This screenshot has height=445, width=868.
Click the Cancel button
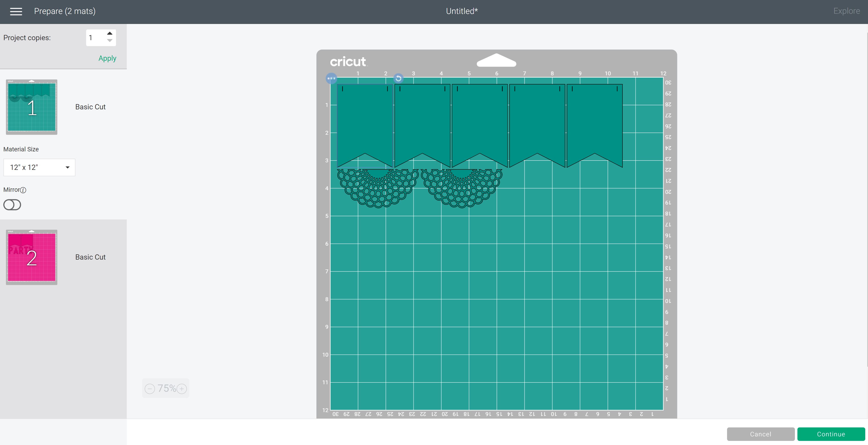(x=760, y=434)
